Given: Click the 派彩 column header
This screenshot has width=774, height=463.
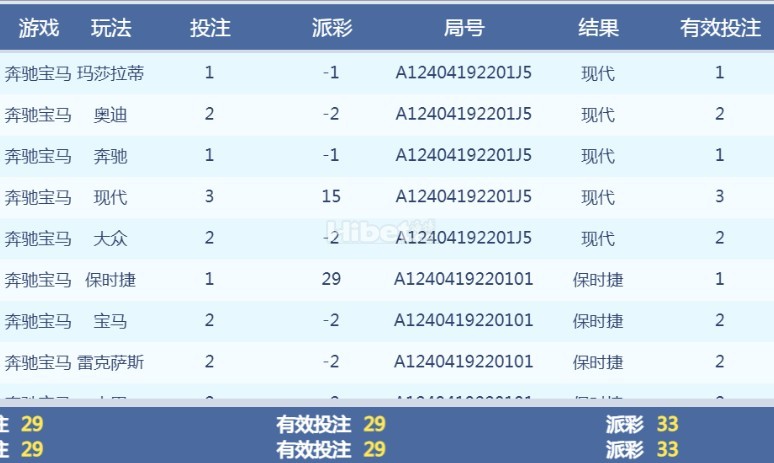Looking at the screenshot, I should pyautogui.click(x=332, y=28).
